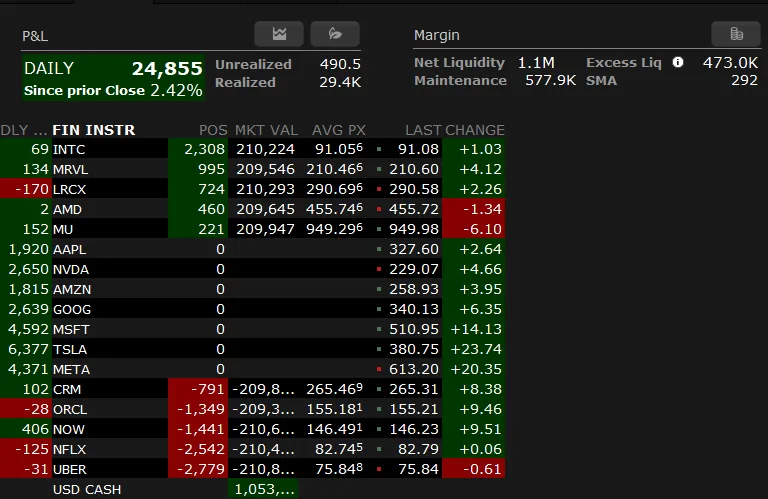Select the NOW instrument row
This screenshot has width=768, height=499.
[252, 429]
